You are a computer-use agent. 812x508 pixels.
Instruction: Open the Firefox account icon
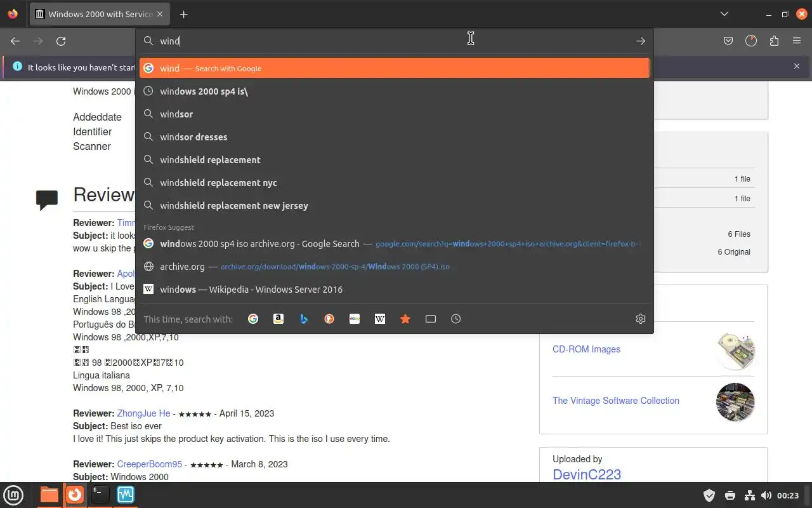click(751, 41)
